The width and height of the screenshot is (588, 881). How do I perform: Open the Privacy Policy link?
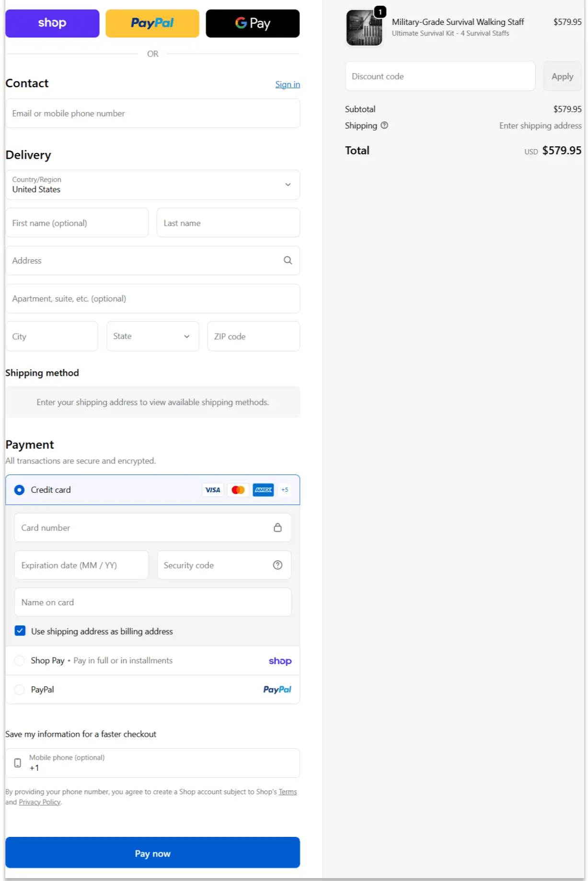[40, 802]
